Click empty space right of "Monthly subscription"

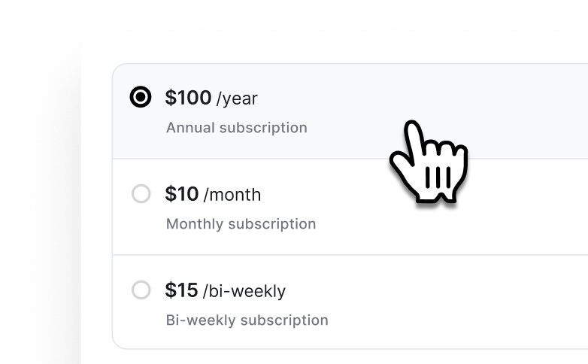click(x=451, y=223)
